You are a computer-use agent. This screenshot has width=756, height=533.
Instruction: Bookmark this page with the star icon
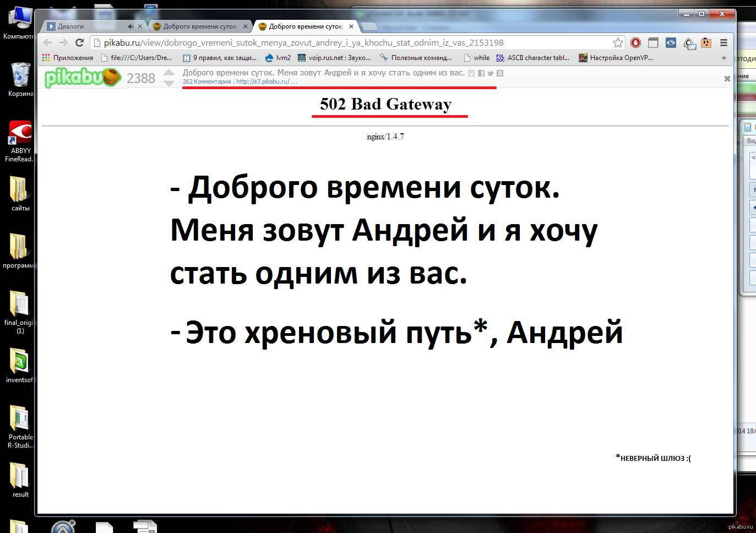click(618, 43)
